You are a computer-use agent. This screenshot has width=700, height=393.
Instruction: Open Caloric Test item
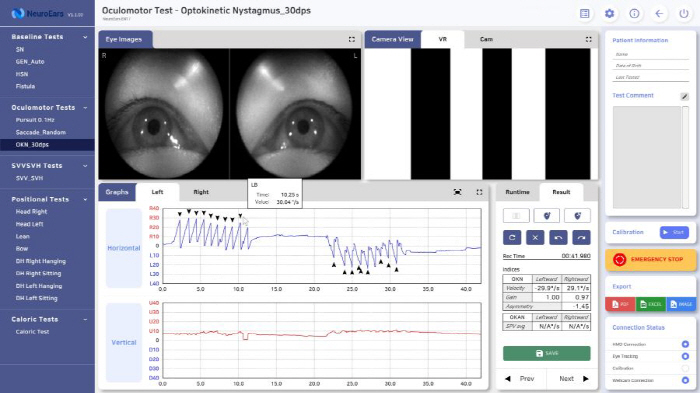32,332
